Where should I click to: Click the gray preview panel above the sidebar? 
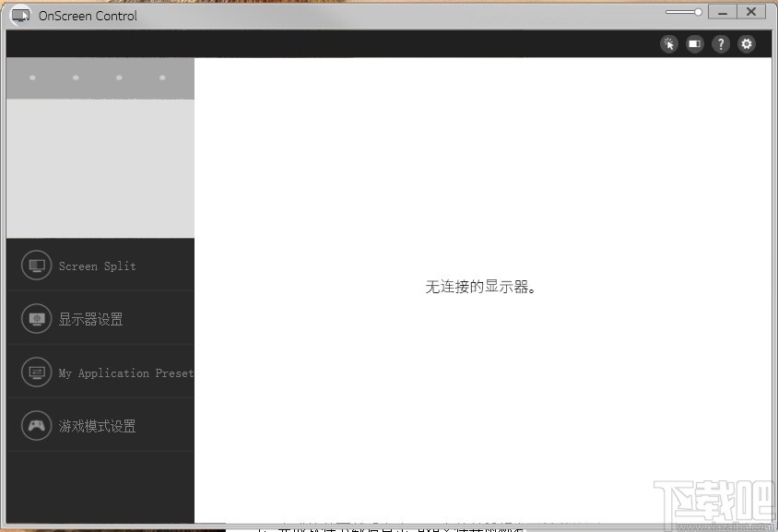point(100,166)
